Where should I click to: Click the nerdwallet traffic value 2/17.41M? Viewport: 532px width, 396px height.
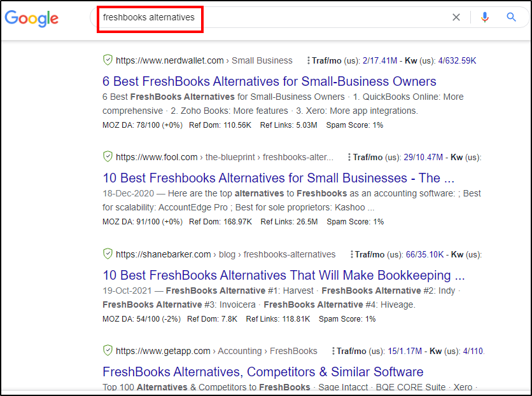pyautogui.click(x=381, y=60)
